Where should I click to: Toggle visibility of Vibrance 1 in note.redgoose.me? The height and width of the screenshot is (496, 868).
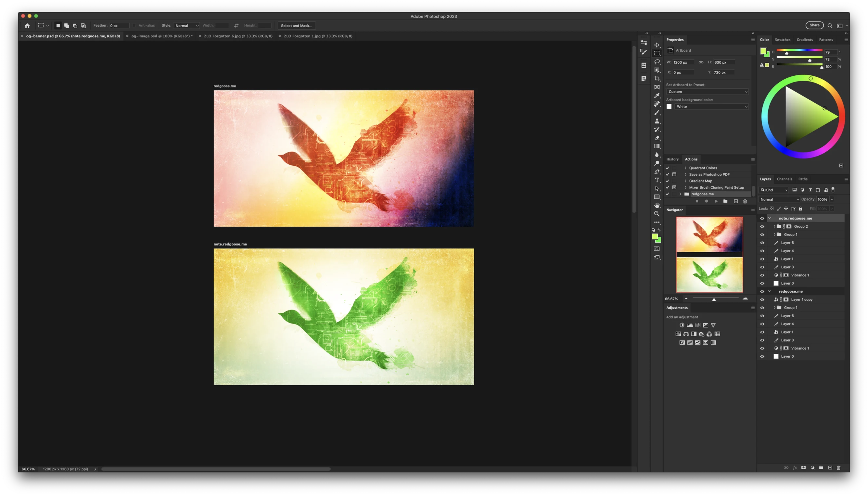(762, 275)
